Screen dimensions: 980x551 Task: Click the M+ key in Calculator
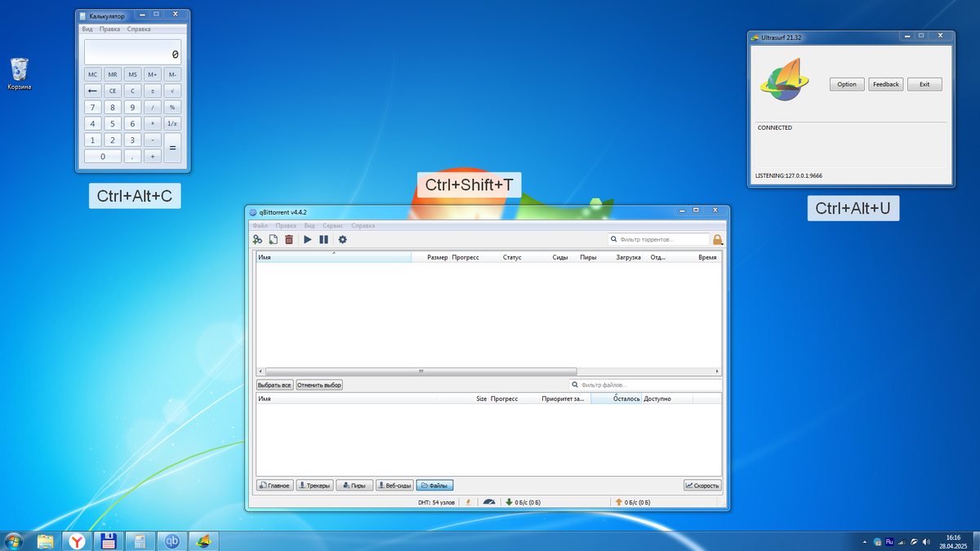153,74
